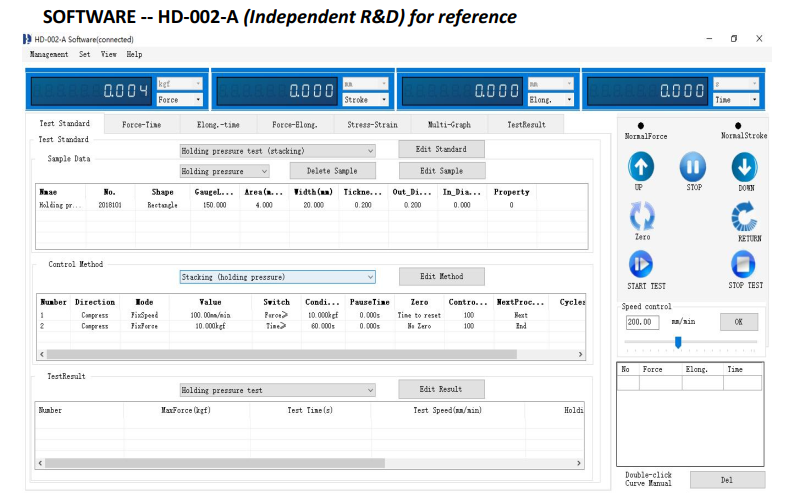Click the speed control value field
This screenshot has height=503, width=792.
tap(642, 322)
